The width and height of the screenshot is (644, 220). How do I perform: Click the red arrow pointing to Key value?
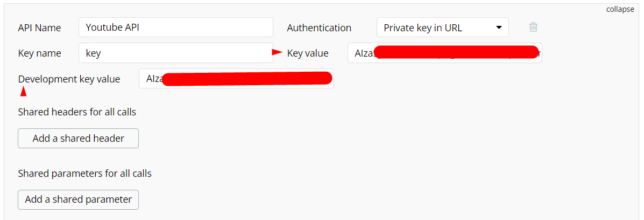tap(277, 52)
